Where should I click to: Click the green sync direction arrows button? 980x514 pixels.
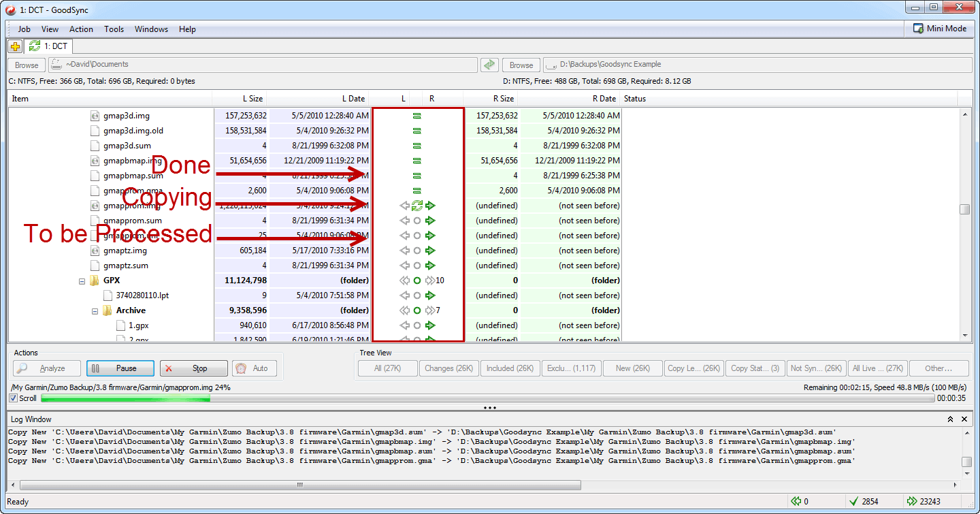point(489,65)
